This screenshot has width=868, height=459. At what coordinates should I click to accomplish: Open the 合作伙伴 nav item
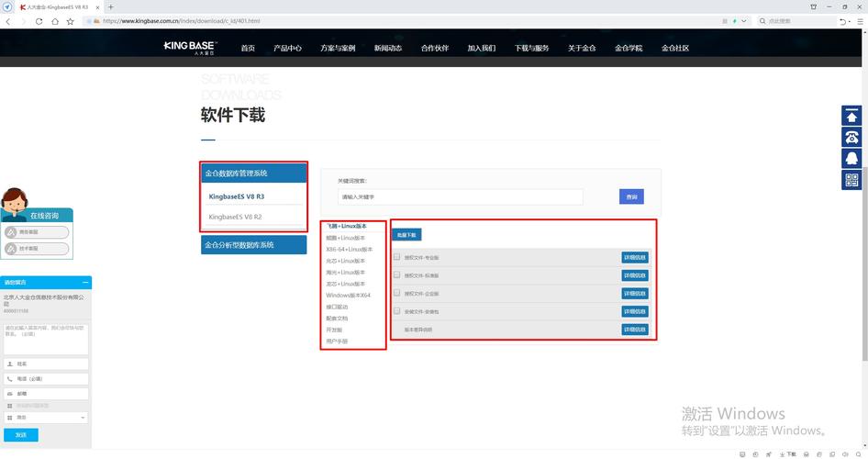[x=435, y=48]
